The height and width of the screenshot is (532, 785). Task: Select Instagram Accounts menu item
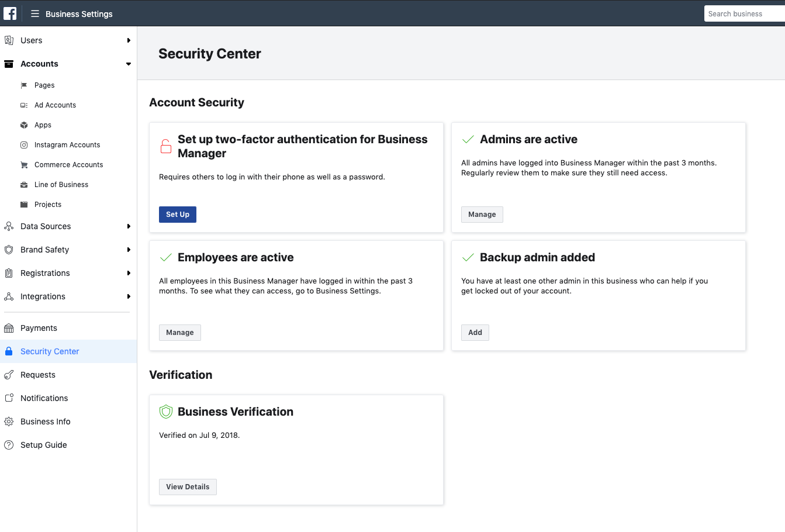[x=67, y=145]
